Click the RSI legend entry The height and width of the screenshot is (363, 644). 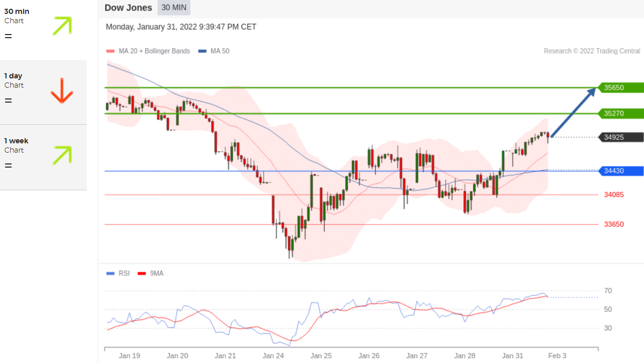(x=124, y=273)
